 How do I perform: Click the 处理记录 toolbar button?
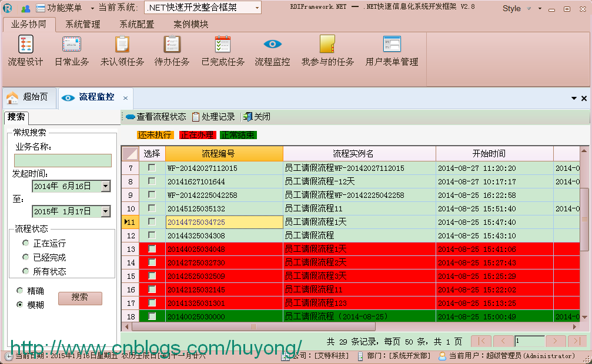click(x=213, y=117)
